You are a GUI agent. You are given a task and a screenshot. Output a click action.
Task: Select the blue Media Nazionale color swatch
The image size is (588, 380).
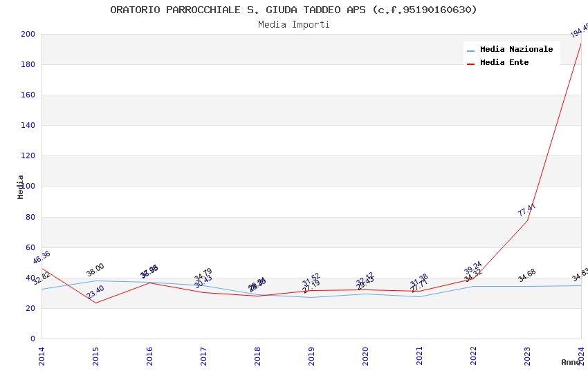470,51
